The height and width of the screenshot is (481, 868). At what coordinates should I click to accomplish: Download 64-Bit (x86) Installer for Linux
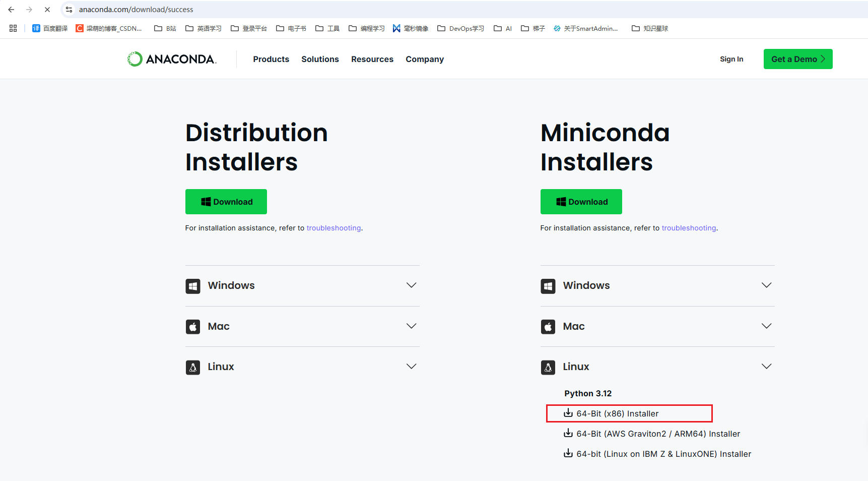pos(611,413)
